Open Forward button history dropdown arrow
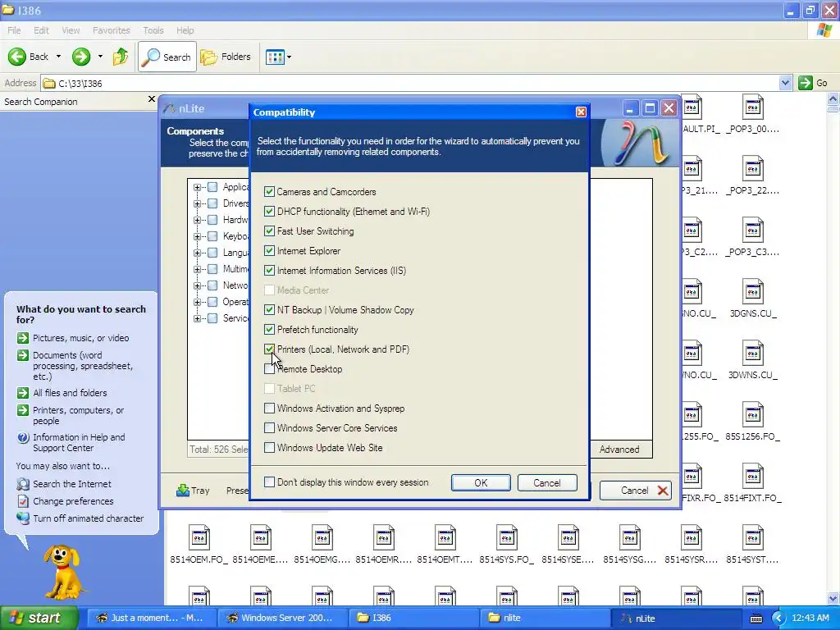The height and width of the screenshot is (630, 840). [100, 57]
